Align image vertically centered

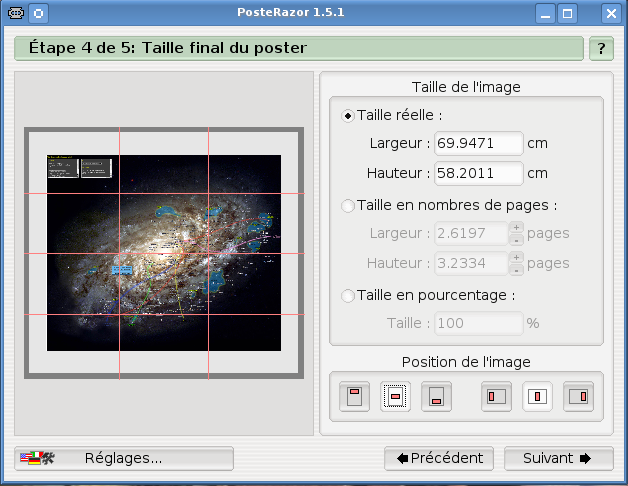(x=395, y=396)
